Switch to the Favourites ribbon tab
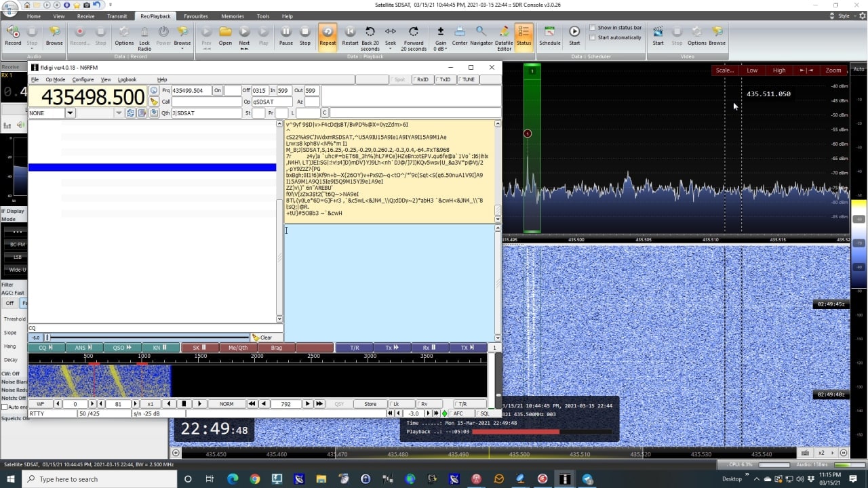868x488 pixels. coord(196,16)
